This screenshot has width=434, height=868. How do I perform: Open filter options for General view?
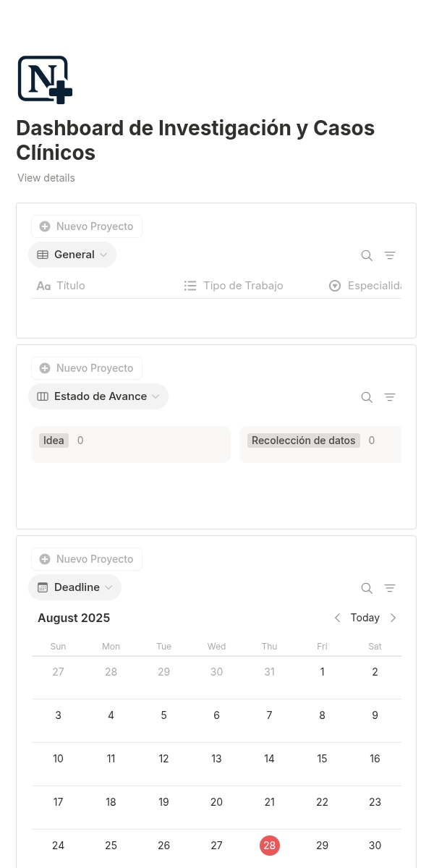coord(390,255)
